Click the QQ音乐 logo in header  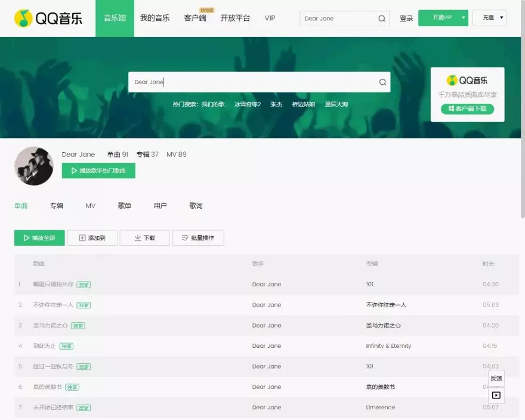pyautogui.click(x=48, y=18)
